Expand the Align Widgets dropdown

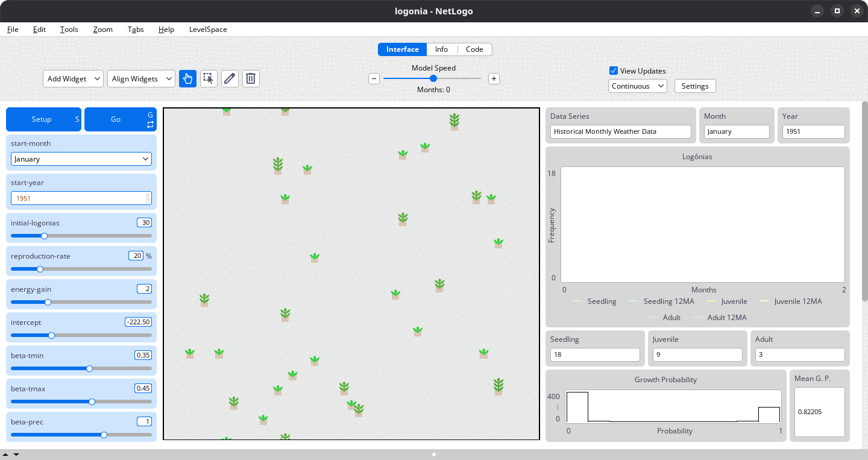click(x=141, y=79)
